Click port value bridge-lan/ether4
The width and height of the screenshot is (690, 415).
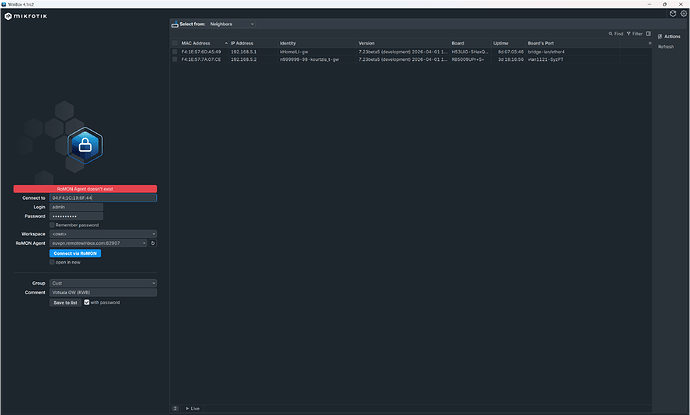[546, 51]
